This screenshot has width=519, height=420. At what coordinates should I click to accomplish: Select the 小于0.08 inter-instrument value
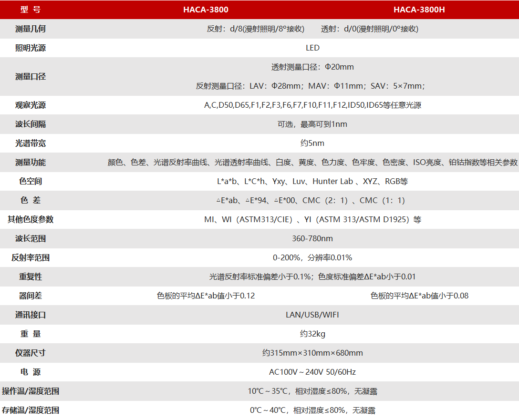point(419,296)
